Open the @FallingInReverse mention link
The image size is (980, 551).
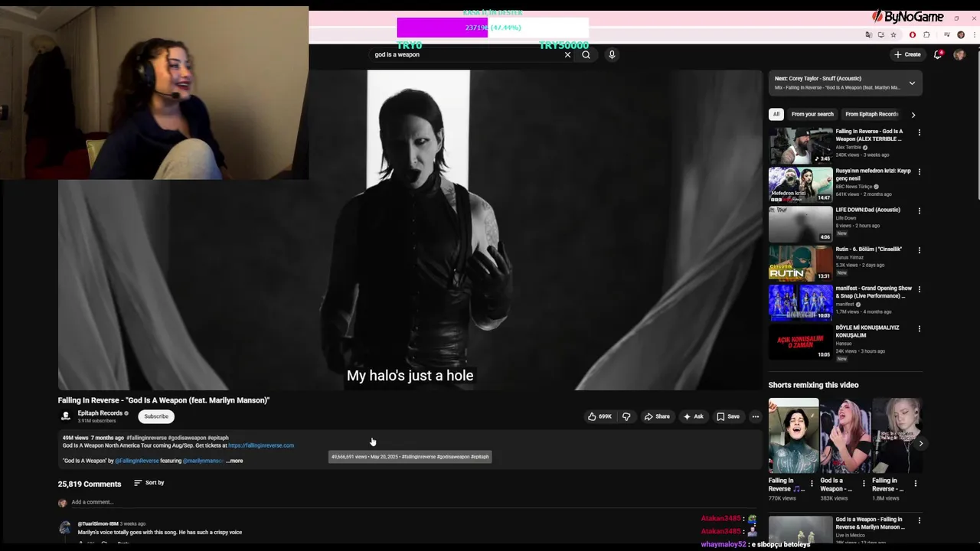coord(137,461)
